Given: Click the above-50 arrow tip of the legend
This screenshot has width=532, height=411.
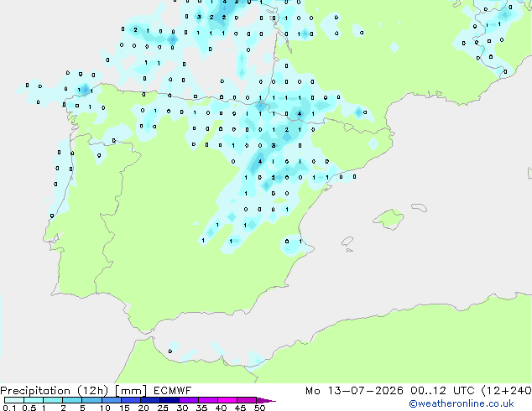Looking at the screenshot, I should tap(266, 400).
